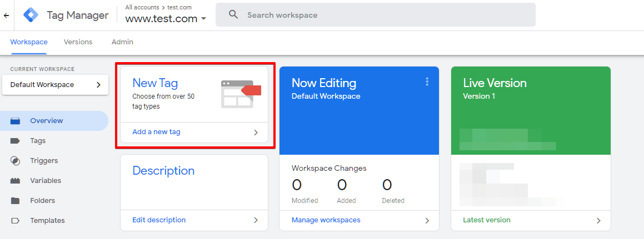
Task: Switch to the Versions tab
Action: (x=78, y=42)
